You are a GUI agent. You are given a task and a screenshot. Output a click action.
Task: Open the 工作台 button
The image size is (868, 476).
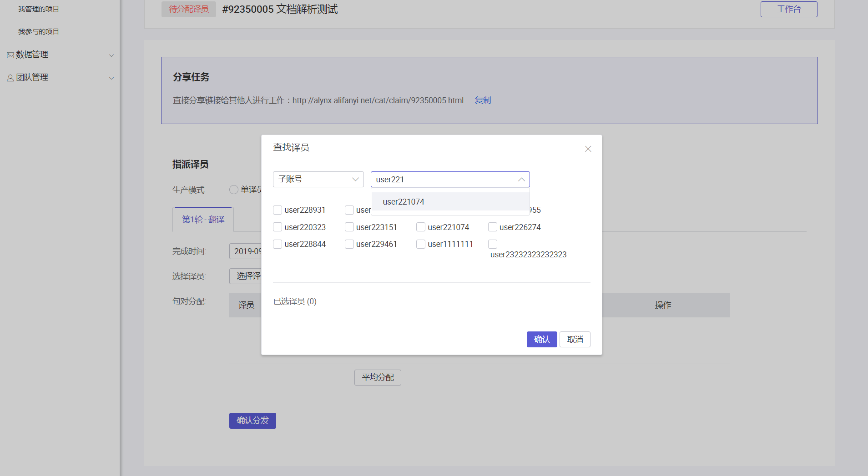[x=789, y=9]
